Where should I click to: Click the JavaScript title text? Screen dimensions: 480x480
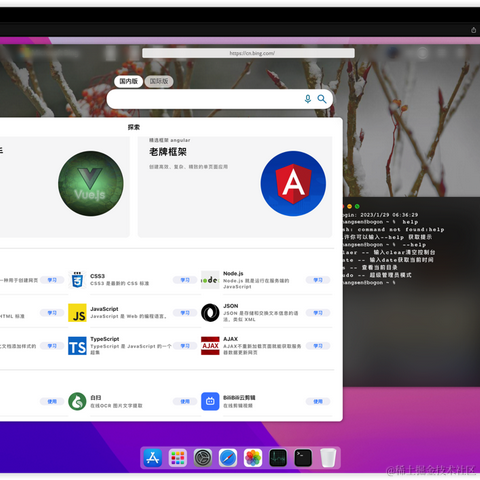coord(104,309)
